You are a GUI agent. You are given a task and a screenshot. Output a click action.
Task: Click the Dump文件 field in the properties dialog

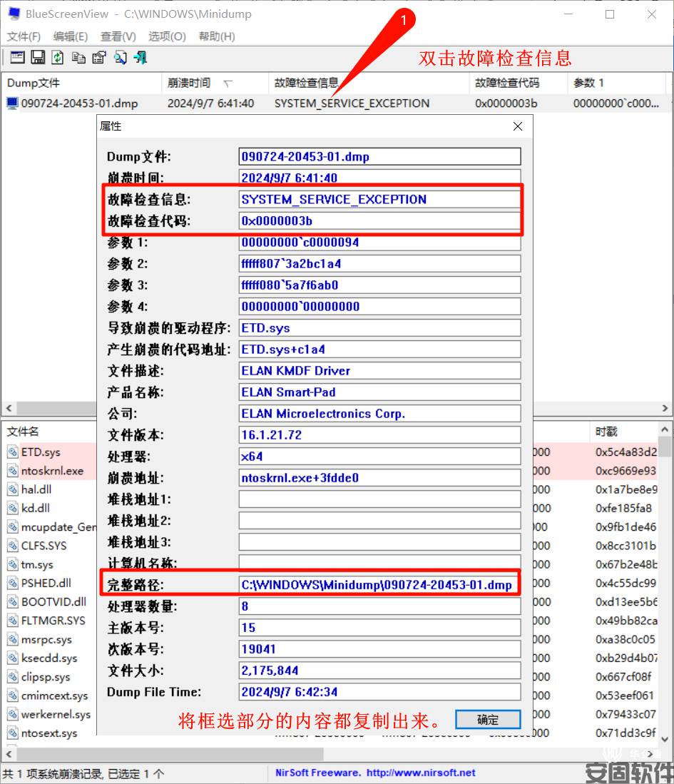coord(379,156)
